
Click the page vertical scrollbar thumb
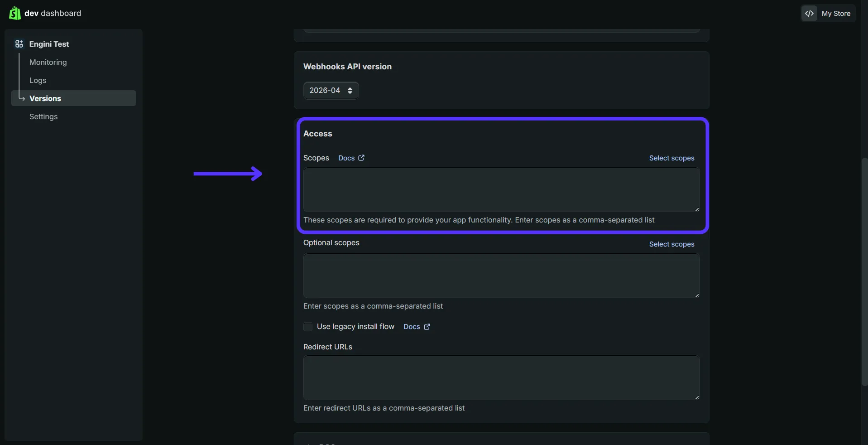(864, 272)
